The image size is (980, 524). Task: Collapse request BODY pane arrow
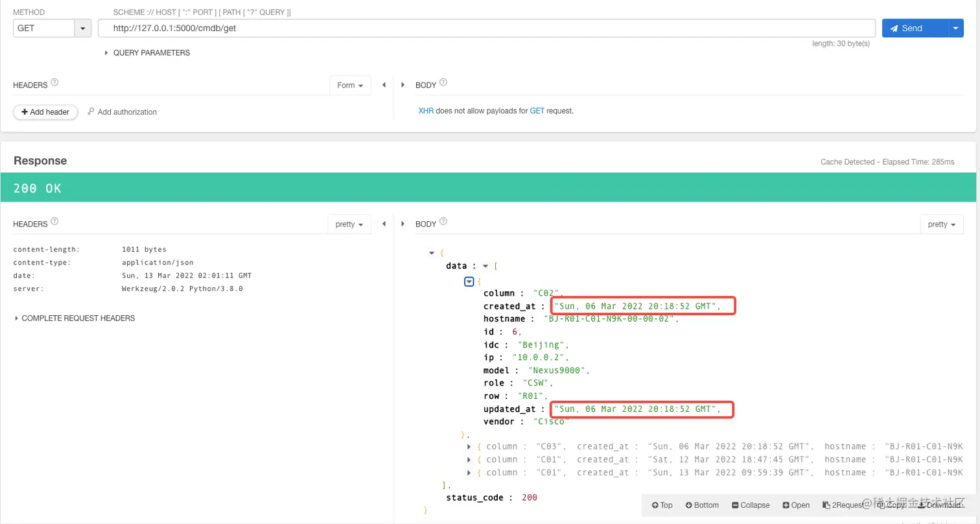click(403, 86)
